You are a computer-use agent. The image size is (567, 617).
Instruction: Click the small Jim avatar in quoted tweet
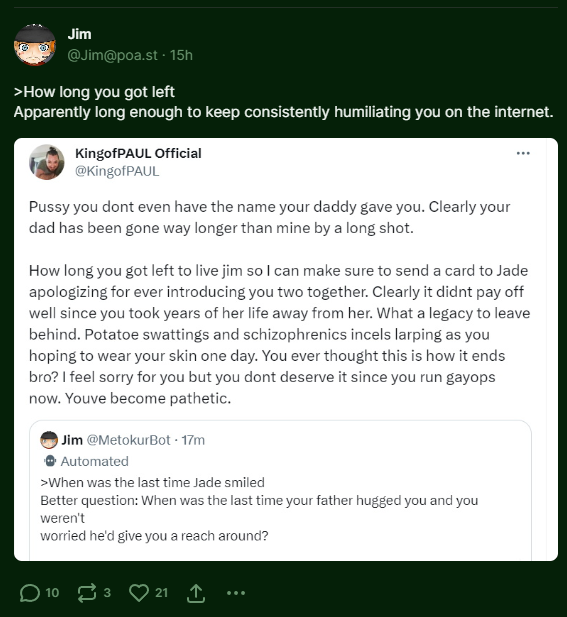point(49,440)
